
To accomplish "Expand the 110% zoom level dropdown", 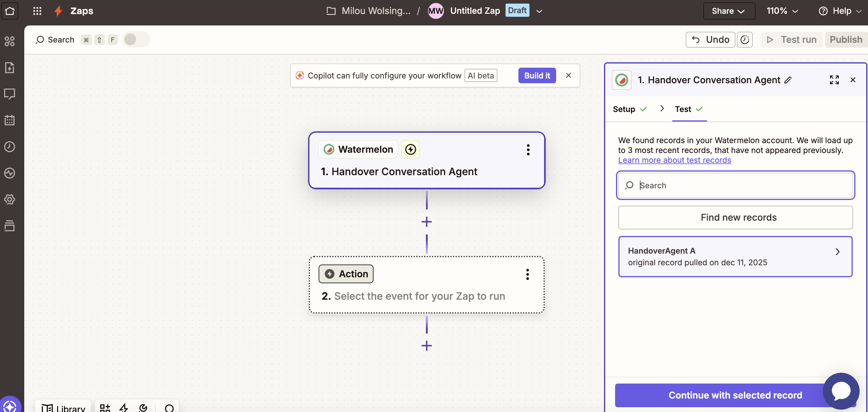I will click(x=782, y=10).
